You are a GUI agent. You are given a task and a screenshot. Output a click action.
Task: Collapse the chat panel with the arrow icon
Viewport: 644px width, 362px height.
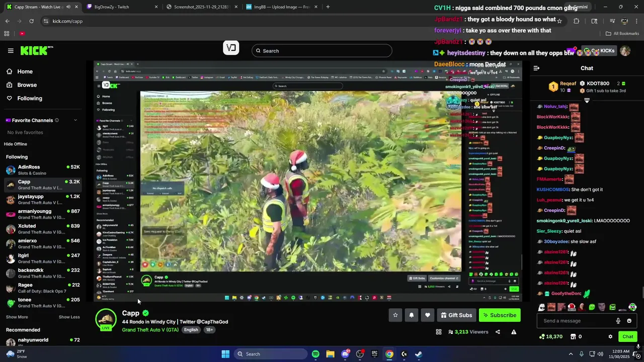click(x=536, y=68)
